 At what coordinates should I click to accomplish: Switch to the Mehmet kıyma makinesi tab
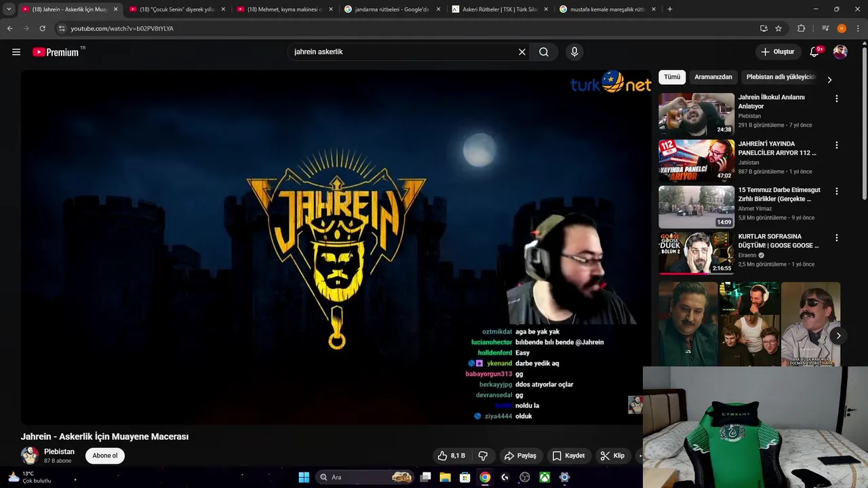tap(285, 9)
